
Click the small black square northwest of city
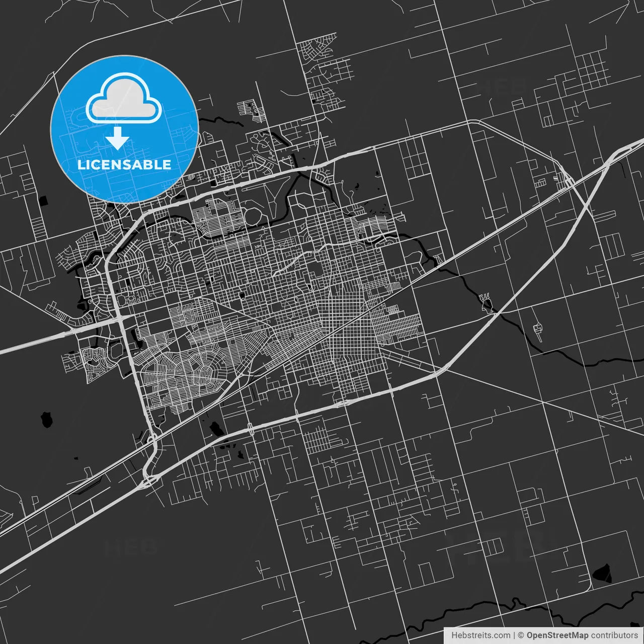tap(44, 201)
